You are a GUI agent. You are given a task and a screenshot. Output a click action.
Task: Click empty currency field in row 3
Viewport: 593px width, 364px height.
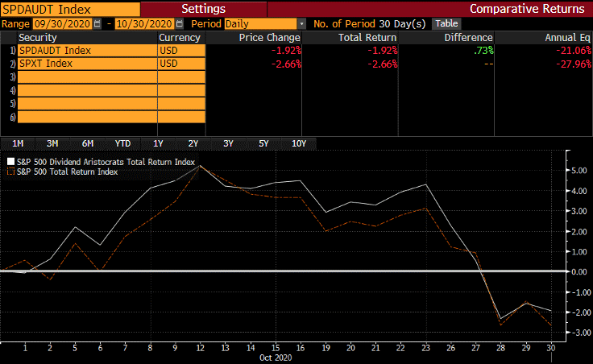pyautogui.click(x=181, y=77)
